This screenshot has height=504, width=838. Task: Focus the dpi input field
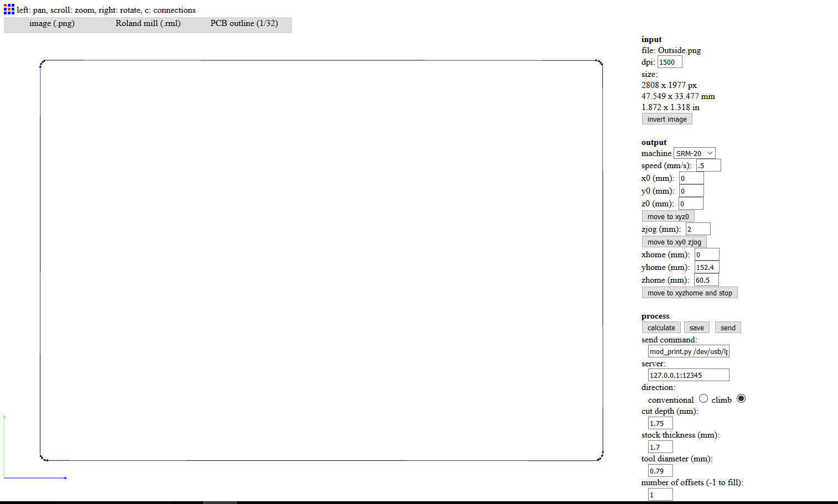[670, 62]
